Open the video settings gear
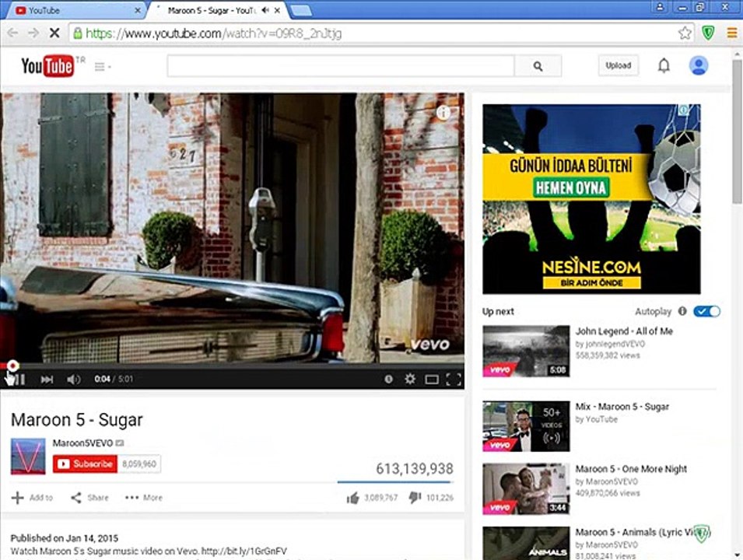743x560 pixels. tap(410, 379)
